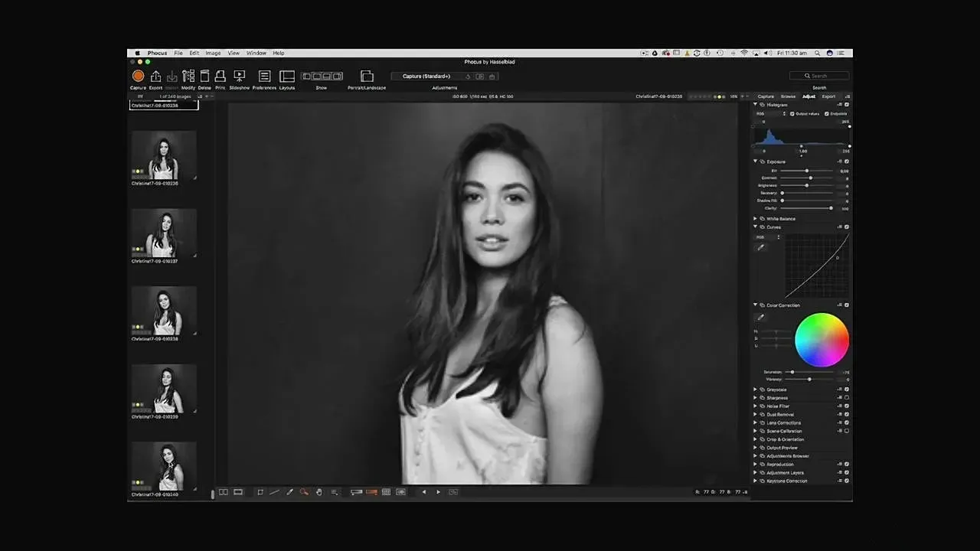Collapse the Exposure section

[756, 161]
